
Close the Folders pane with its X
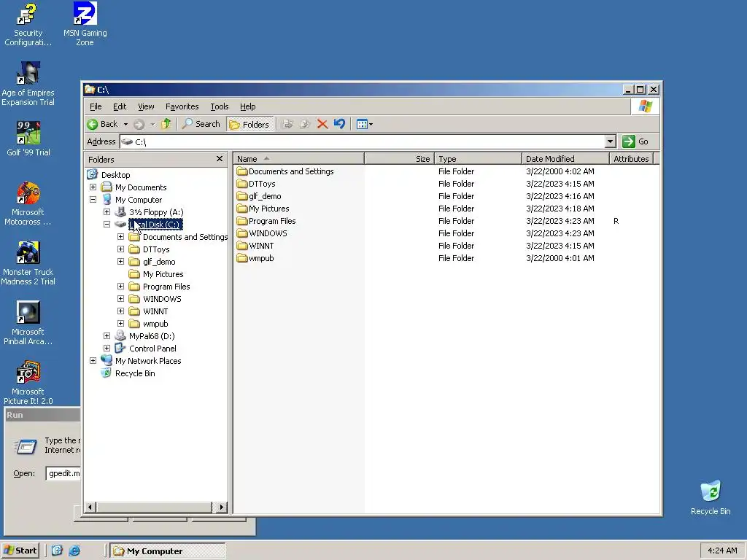pos(220,158)
